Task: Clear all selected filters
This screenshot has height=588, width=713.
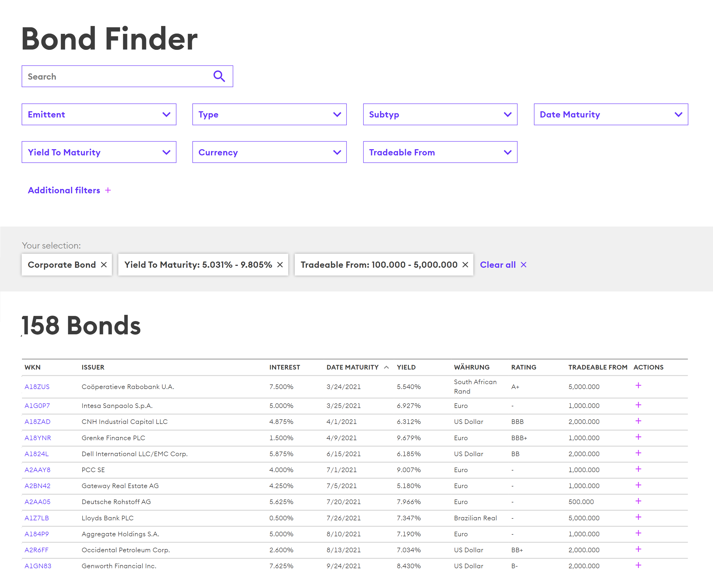Action: (503, 264)
